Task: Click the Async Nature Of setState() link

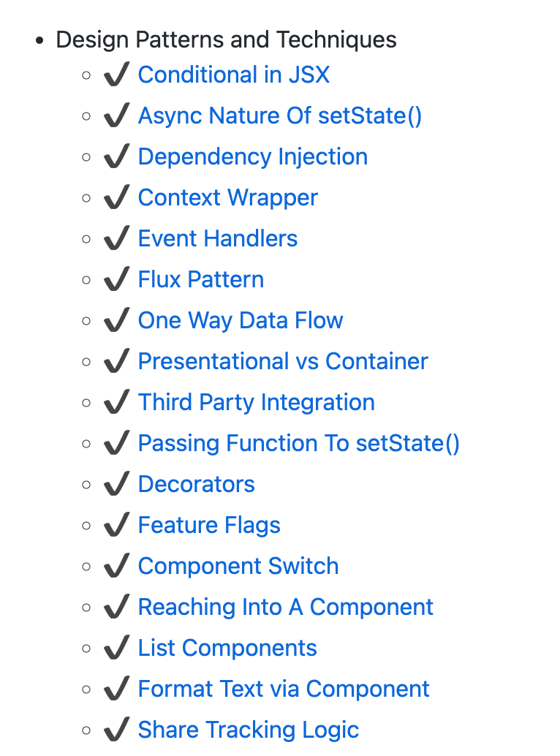Action: point(279,116)
